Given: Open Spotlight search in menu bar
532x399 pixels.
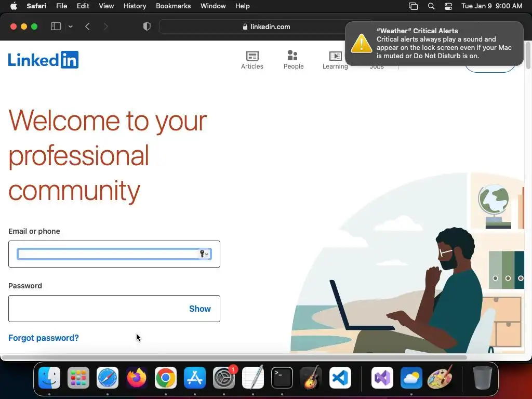Looking at the screenshot, I should pyautogui.click(x=431, y=6).
